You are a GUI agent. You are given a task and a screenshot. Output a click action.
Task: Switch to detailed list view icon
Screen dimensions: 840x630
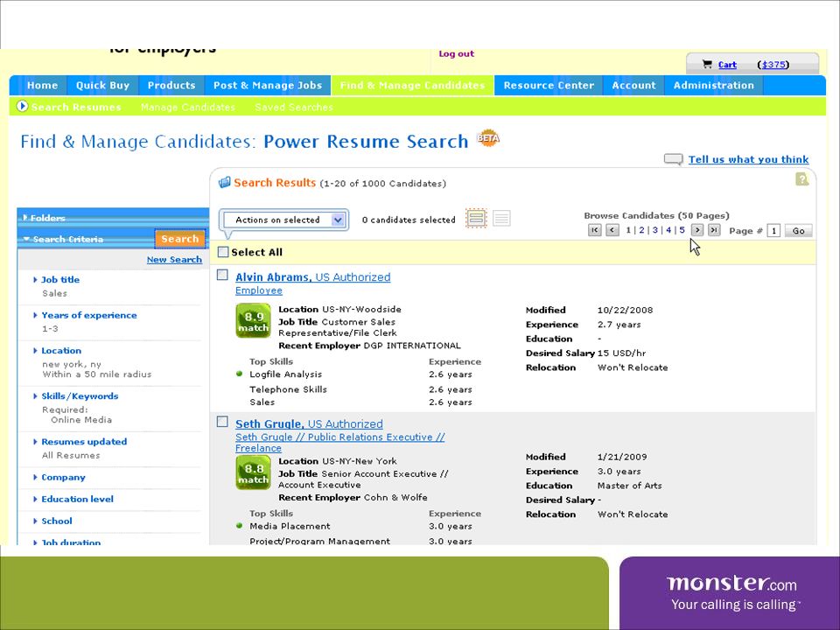(x=476, y=218)
